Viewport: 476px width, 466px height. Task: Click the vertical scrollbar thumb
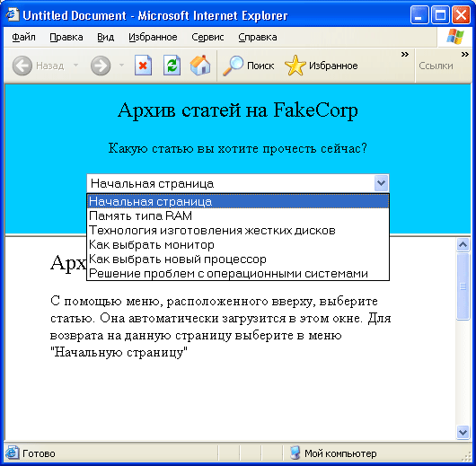click(463, 286)
